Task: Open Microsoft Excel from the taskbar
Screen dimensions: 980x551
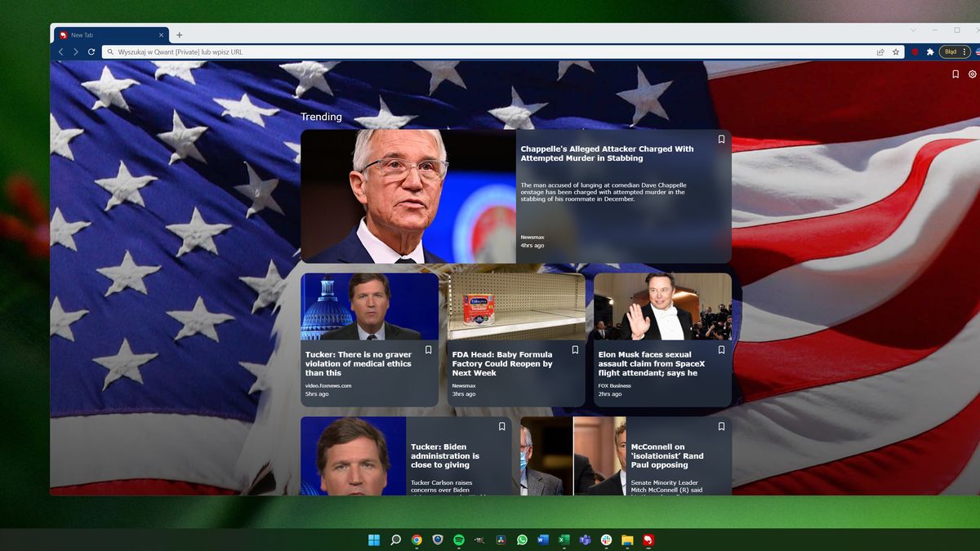Action: point(564,540)
